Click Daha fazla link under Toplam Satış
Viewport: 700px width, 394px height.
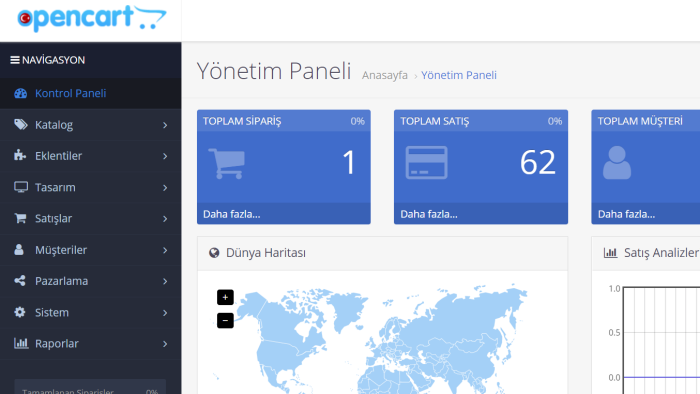pos(429,214)
